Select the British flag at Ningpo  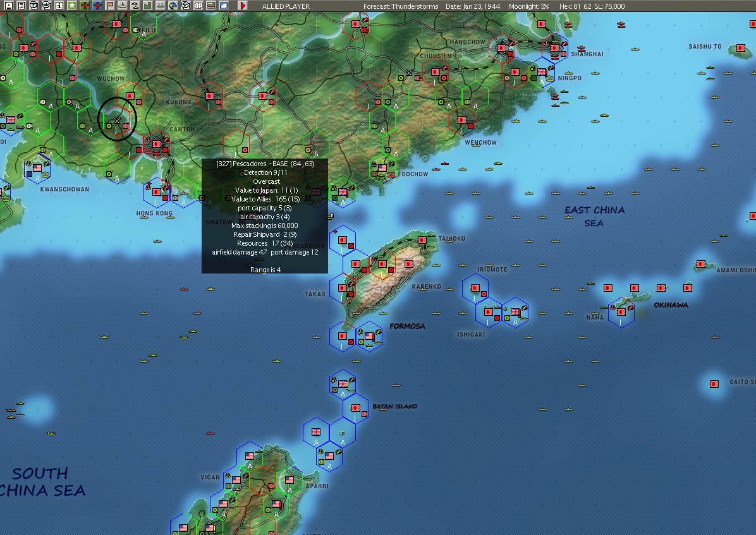point(542,72)
